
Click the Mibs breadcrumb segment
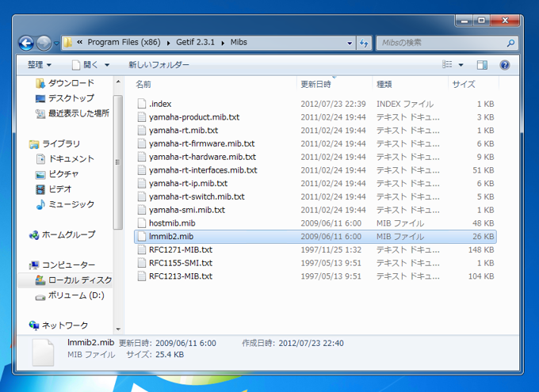239,42
